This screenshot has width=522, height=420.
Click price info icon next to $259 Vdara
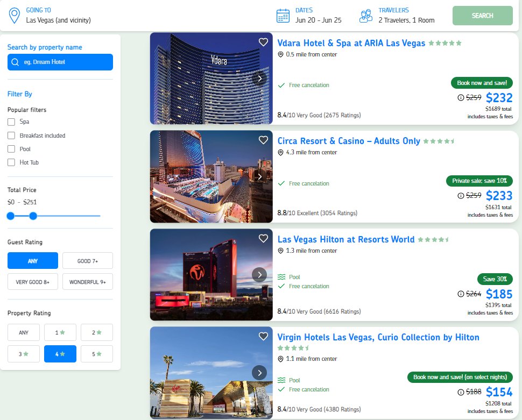click(x=461, y=97)
